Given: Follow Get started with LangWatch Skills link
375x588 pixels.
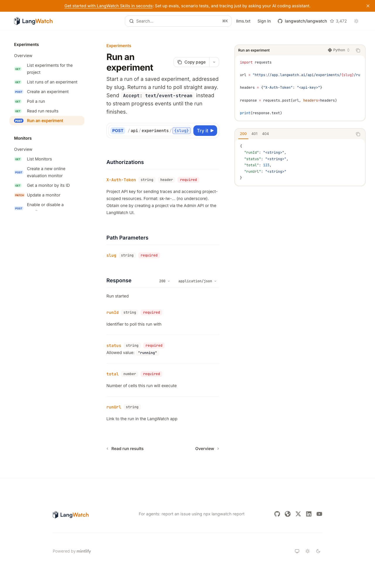Looking at the screenshot, I should coord(108,6).
